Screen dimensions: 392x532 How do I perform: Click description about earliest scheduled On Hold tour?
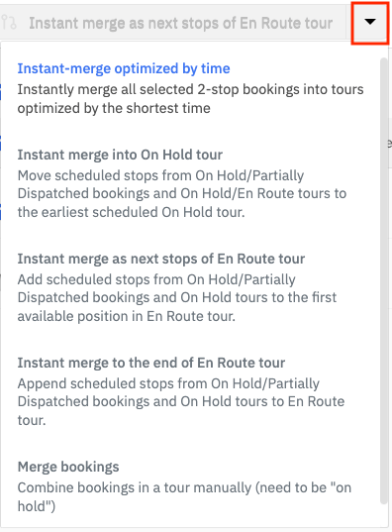pos(182,194)
